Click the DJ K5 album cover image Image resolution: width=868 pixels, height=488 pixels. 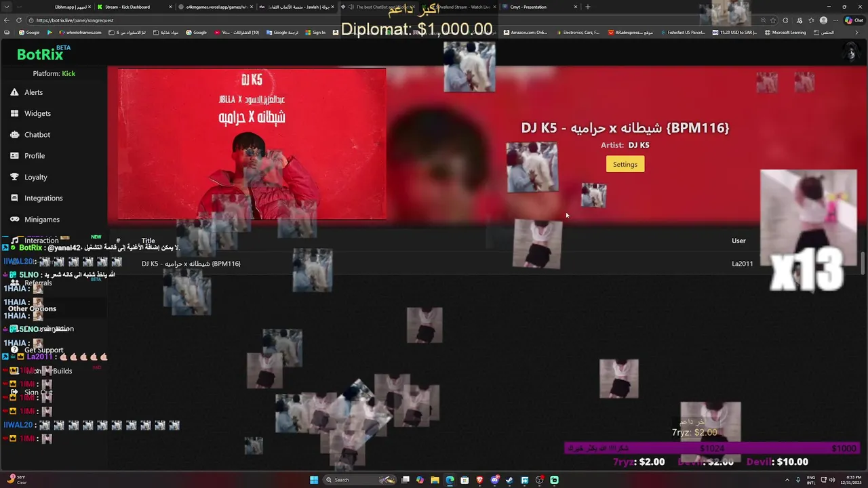pyautogui.click(x=252, y=144)
